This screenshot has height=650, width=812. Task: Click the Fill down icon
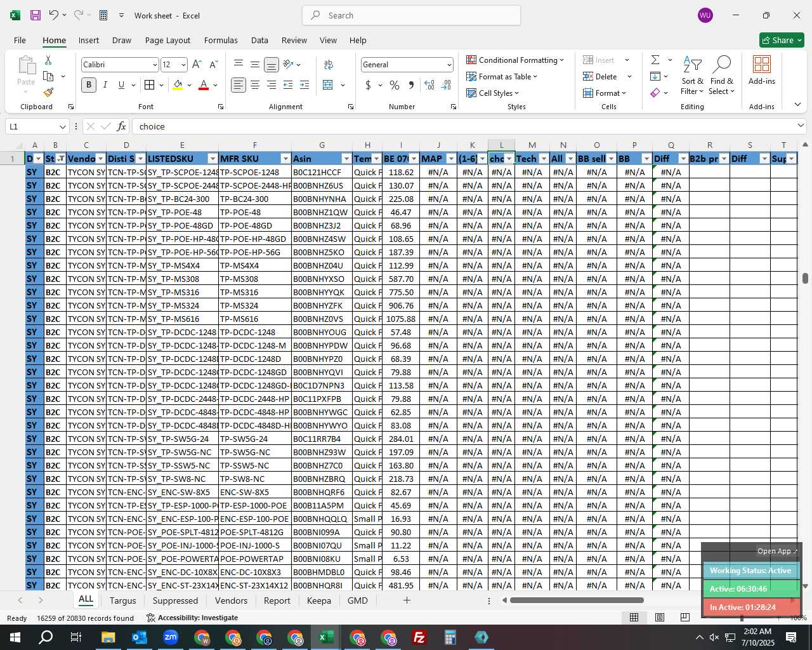coord(655,77)
